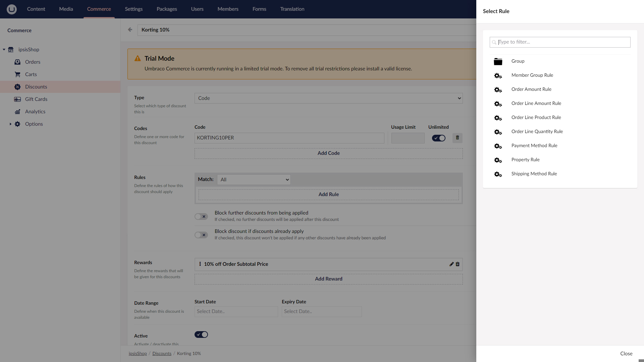
Task: Select the Gift Cards icon in the sidebar
Action: click(17, 99)
